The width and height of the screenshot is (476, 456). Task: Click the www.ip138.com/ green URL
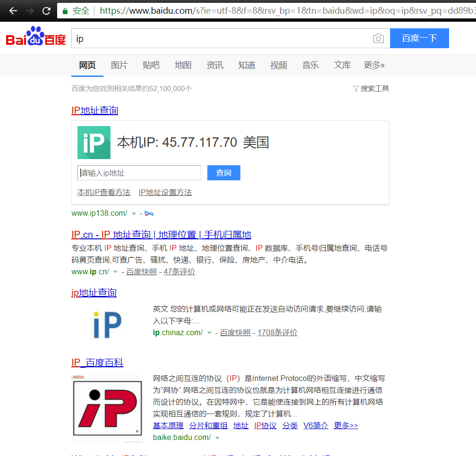click(x=99, y=213)
